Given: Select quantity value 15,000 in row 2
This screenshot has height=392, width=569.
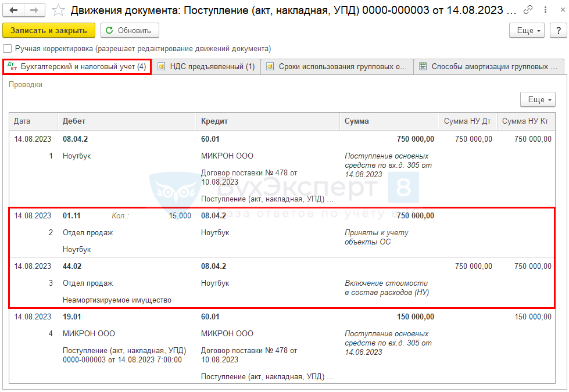Looking at the screenshot, I should pos(180,215).
